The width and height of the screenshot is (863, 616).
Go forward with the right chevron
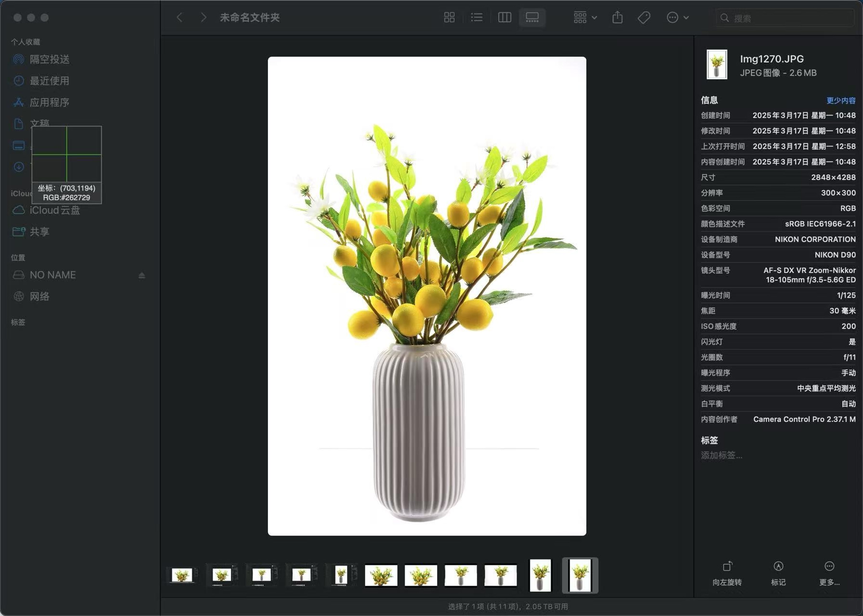(x=203, y=18)
